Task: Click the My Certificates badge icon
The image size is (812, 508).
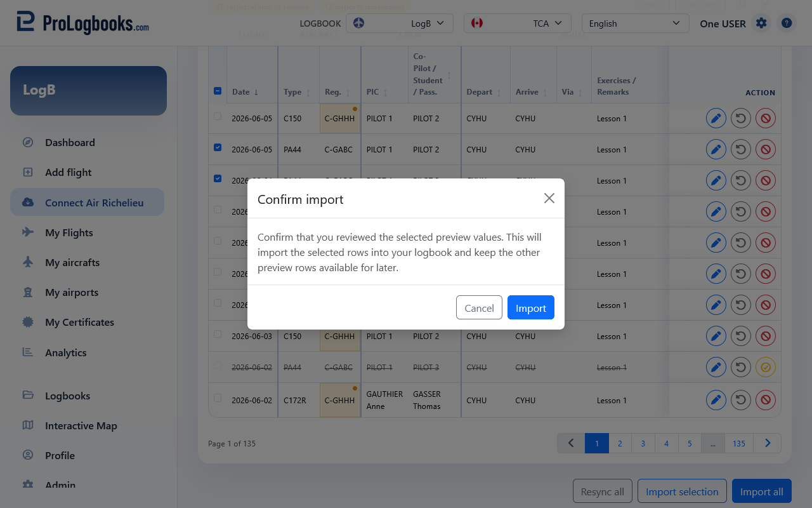Action: point(28,322)
